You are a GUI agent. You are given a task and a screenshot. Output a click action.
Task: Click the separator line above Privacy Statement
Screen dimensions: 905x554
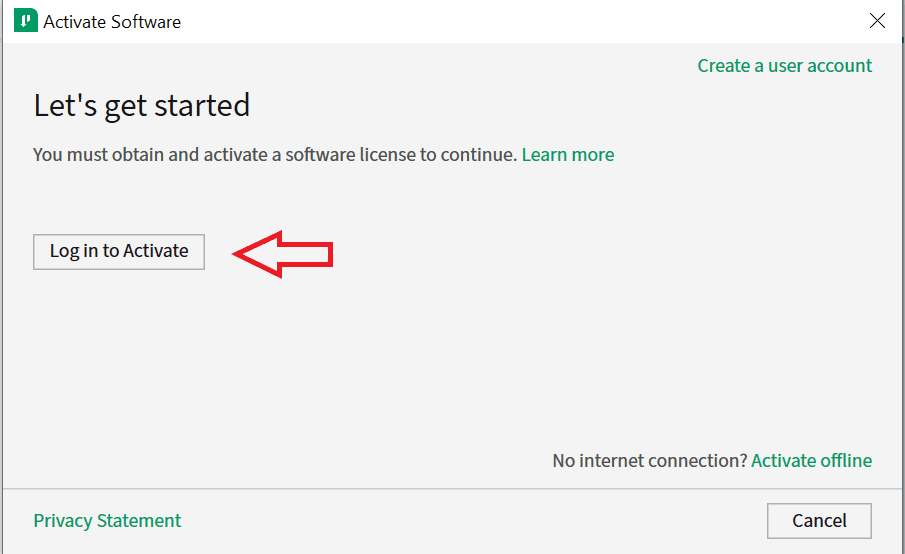click(450, 489)
